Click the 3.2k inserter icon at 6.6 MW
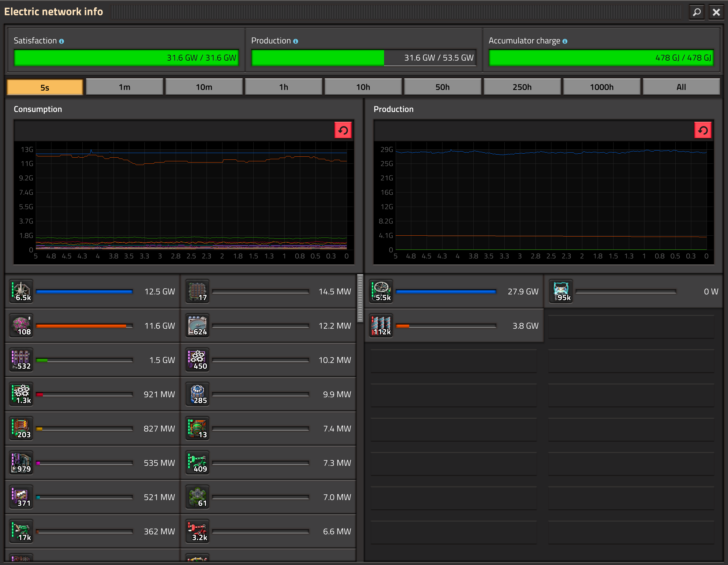This screenshot has width=728, height=565. [x=198, y=531]
